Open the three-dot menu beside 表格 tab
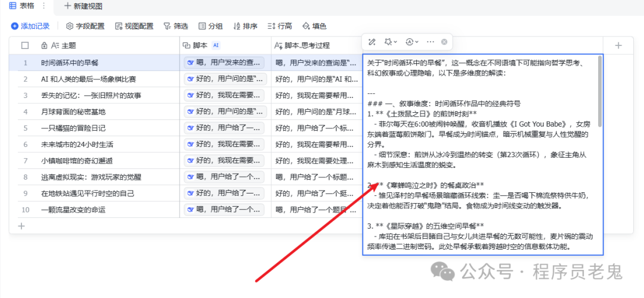This screenshot has width=644, height=298. click(x=44, y=6)
